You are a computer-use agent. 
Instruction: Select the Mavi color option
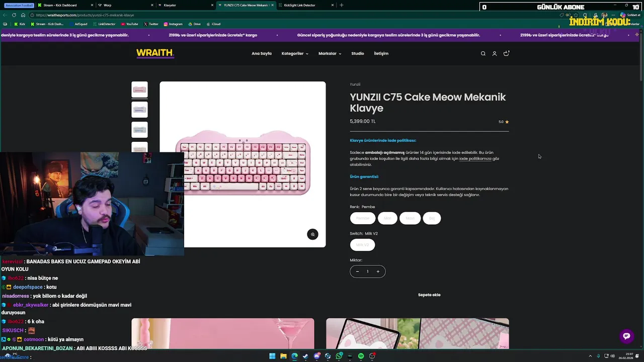[410, 218]
